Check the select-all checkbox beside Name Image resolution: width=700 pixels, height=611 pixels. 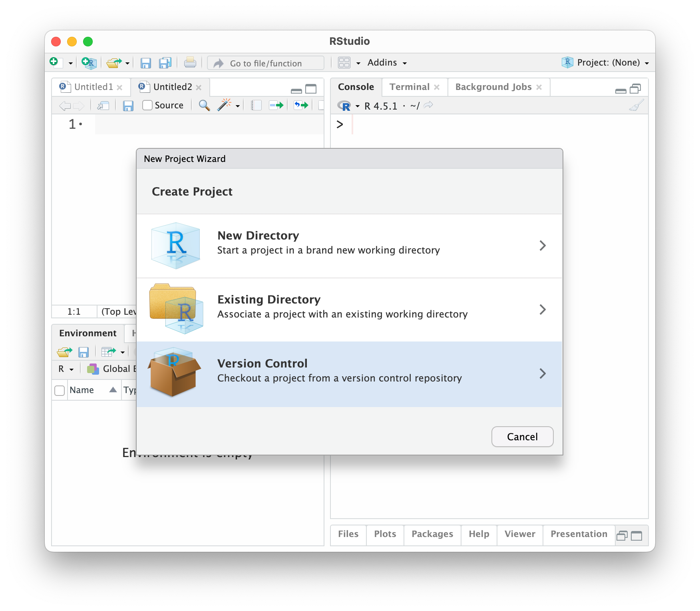click(x=60, y=390)
